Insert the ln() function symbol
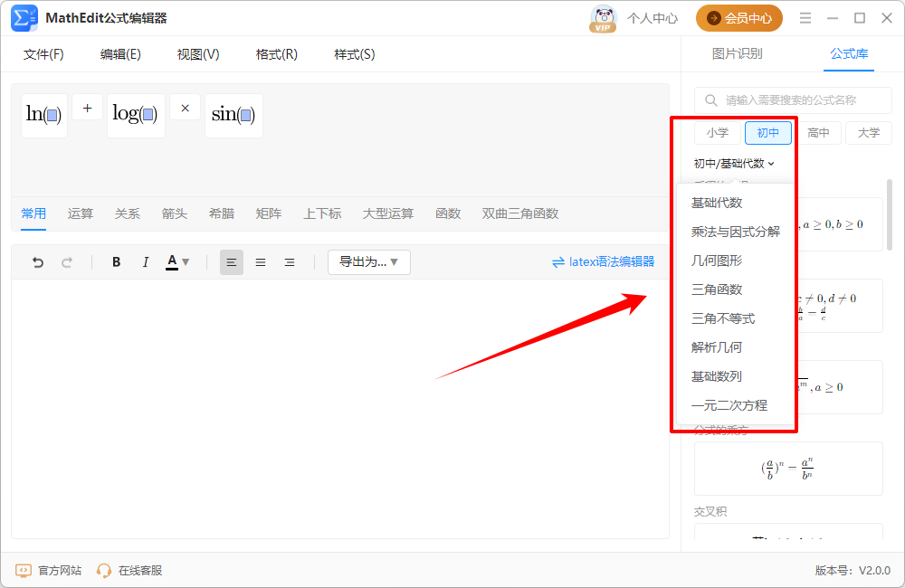Viewport: 905px width, 588px height. [44, 116]
